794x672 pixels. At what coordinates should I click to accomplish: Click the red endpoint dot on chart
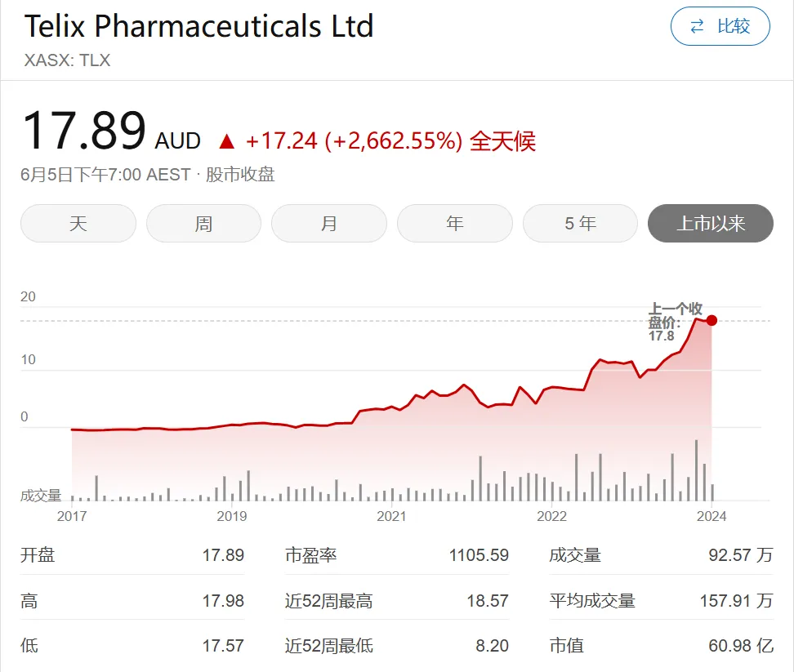coord(712,320)
